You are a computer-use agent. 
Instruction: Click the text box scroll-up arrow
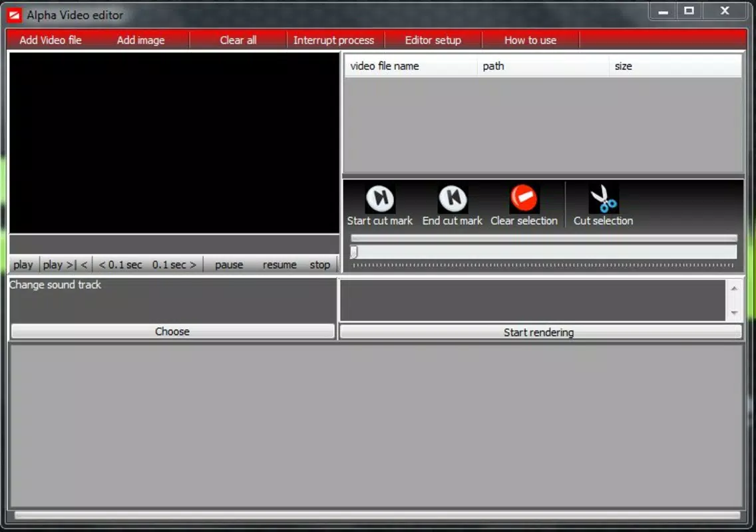(x=734, y=289)
